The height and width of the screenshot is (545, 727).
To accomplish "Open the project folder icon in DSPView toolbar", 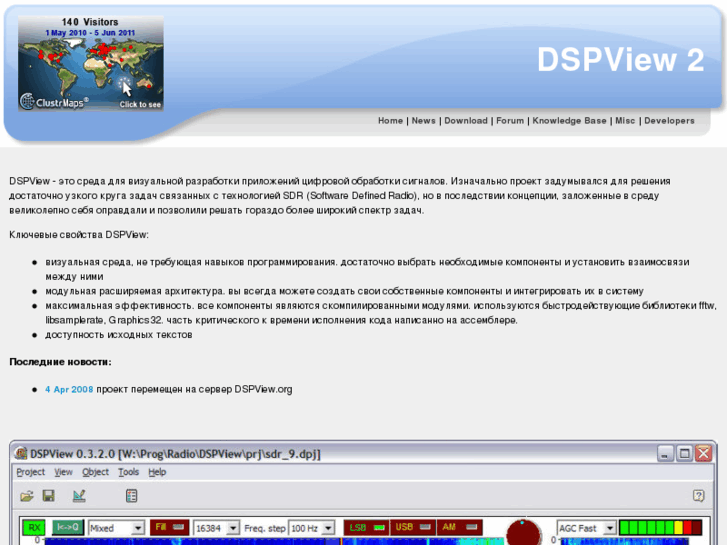I will [x=27, y=496].
